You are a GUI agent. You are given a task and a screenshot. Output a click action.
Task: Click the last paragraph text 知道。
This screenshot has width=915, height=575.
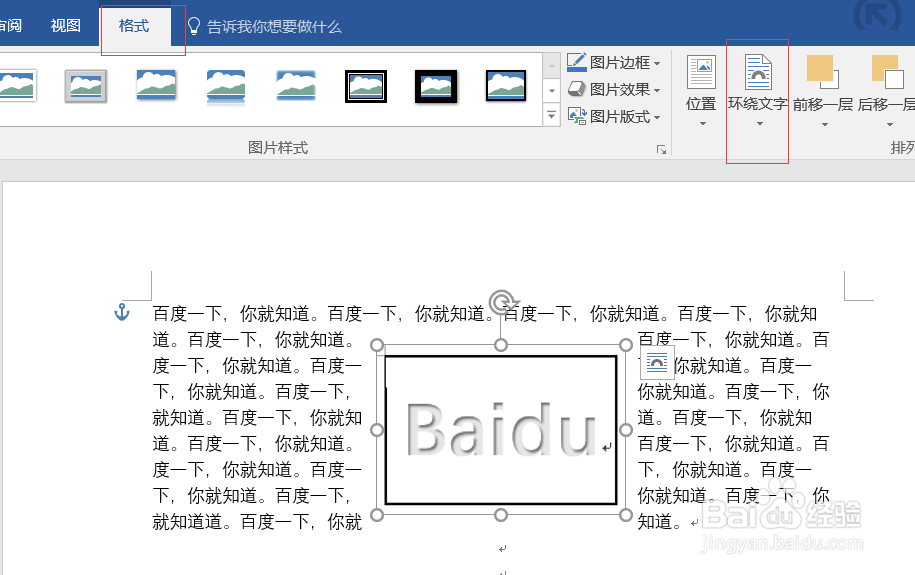tap(659, 522)
